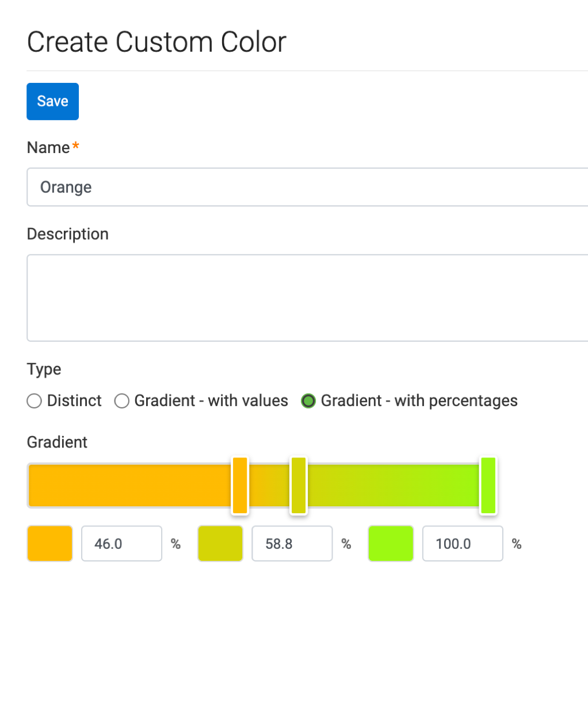Image resolution: width=588 pixels, height=703 pixels.
Task: Click the 58.8 percentage input field
Action: click(x=292, y=544)
